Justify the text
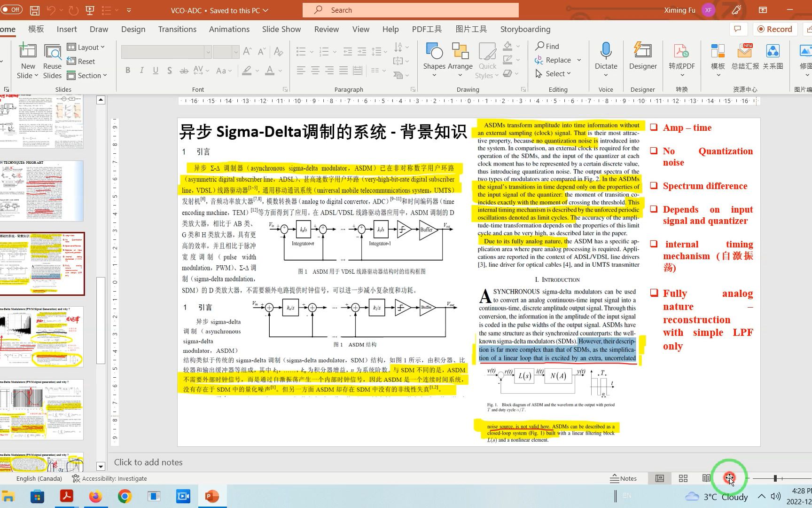This screenshot has width=812, height=508. [x=344, y=71]
